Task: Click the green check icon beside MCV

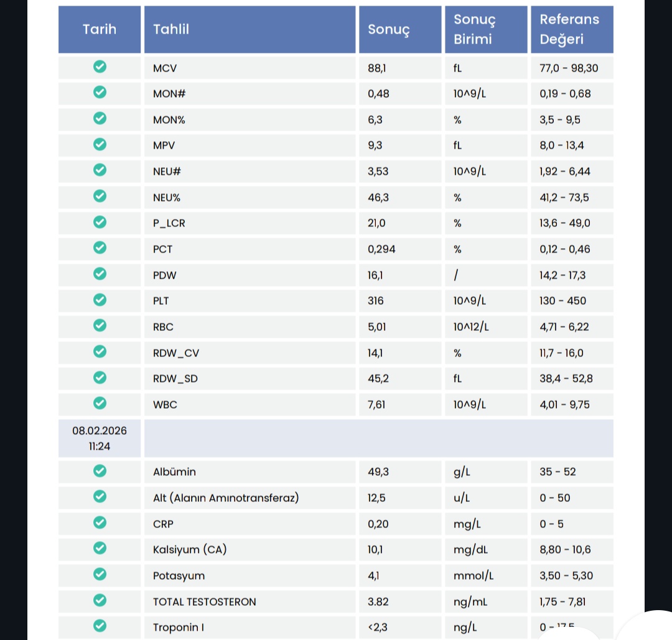Action: pyautogui.click(x=100, y=67)
